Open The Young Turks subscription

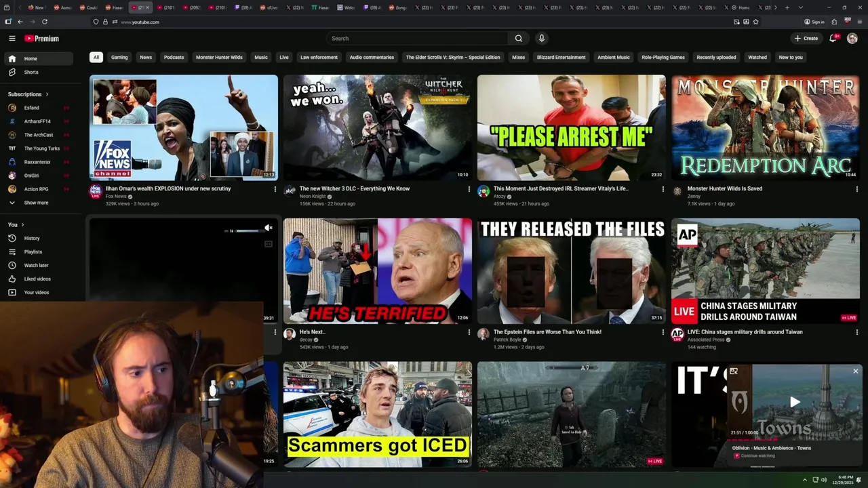pos(38,148)
